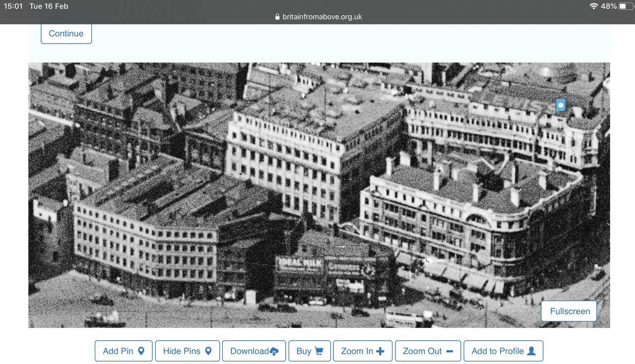635x364 pixels.
Task: Toggle Hide Pins on the image
Action: pos(187,351)
